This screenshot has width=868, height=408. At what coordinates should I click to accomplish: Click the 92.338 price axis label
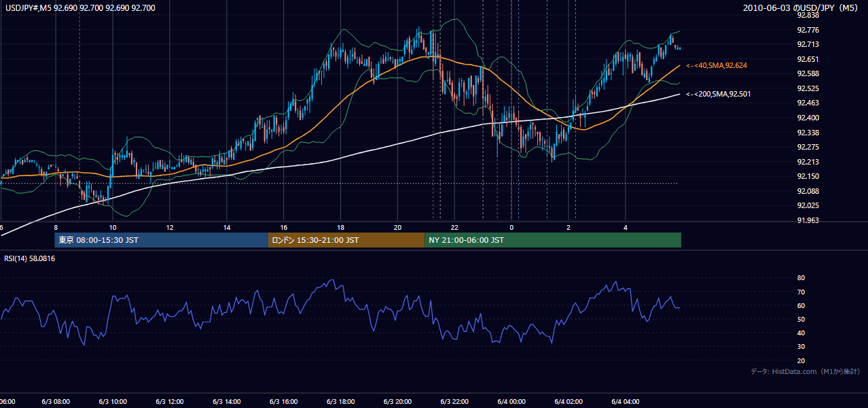tap(808, 133)
